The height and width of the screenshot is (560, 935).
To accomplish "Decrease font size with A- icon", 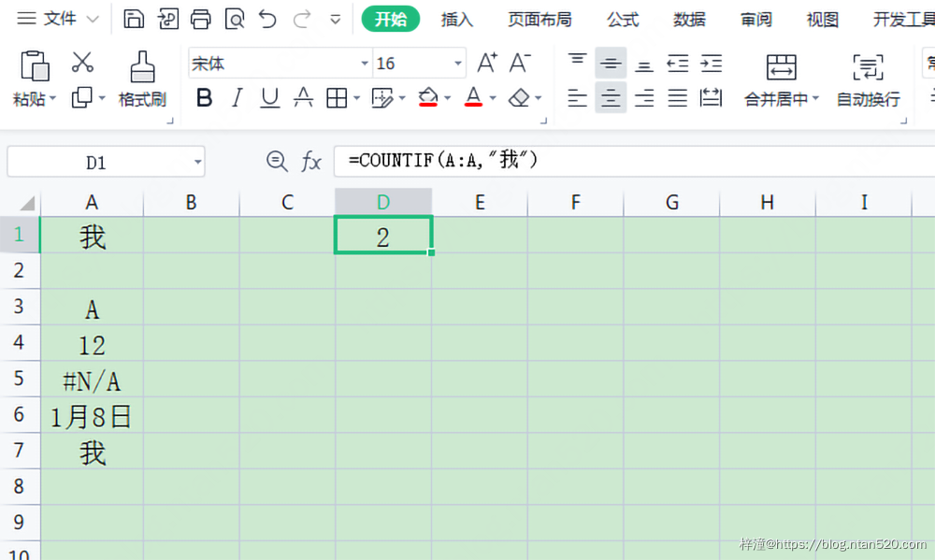I will tap(520, 63).
